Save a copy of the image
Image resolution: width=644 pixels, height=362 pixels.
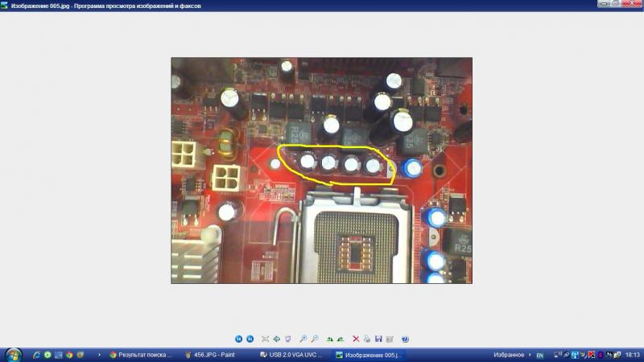pyautogui.click(x=378, y=339)
